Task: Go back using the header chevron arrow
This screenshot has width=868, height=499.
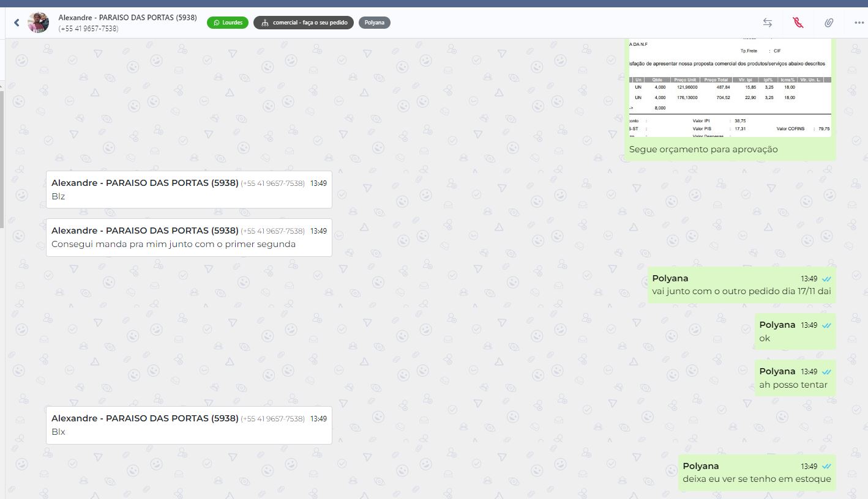Action: 17,23
